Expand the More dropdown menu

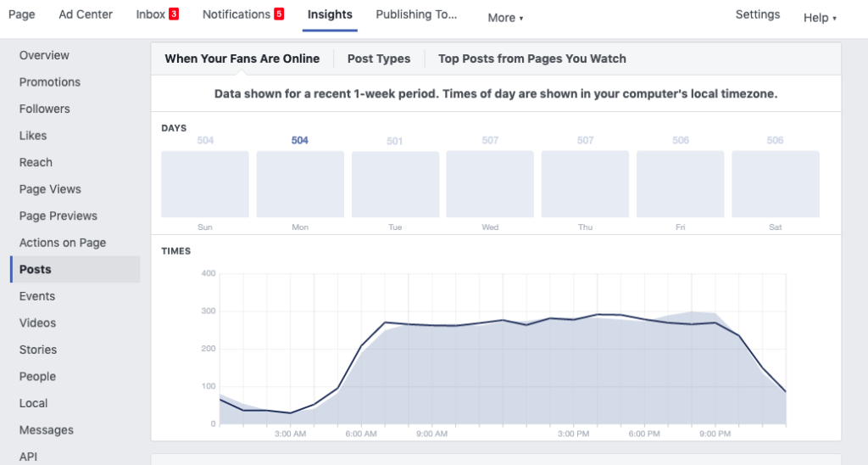click(505, 18)
